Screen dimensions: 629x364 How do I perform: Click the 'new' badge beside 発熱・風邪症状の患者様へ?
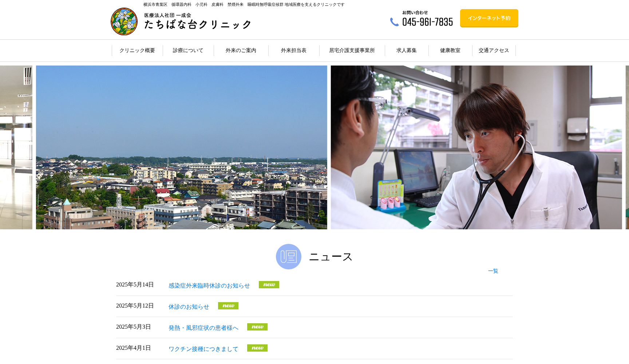point(257,327)
